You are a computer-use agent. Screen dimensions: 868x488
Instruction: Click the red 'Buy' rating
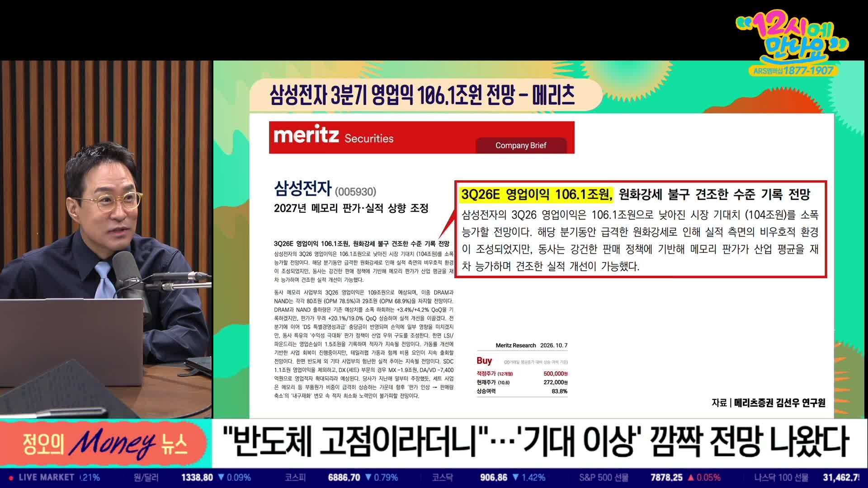click(484, 361)
